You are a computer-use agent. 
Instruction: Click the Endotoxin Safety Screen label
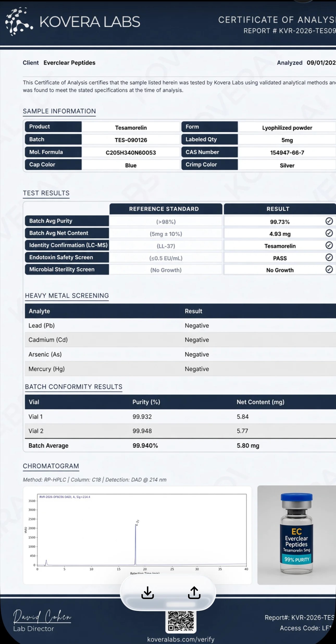pos(67,257)
